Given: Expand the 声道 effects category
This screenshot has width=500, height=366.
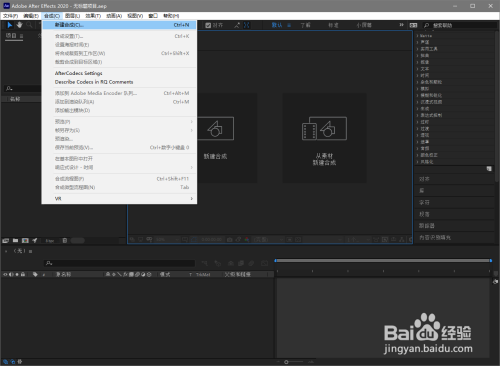Looking at the screenshot, I should click(x=417, y=42).
